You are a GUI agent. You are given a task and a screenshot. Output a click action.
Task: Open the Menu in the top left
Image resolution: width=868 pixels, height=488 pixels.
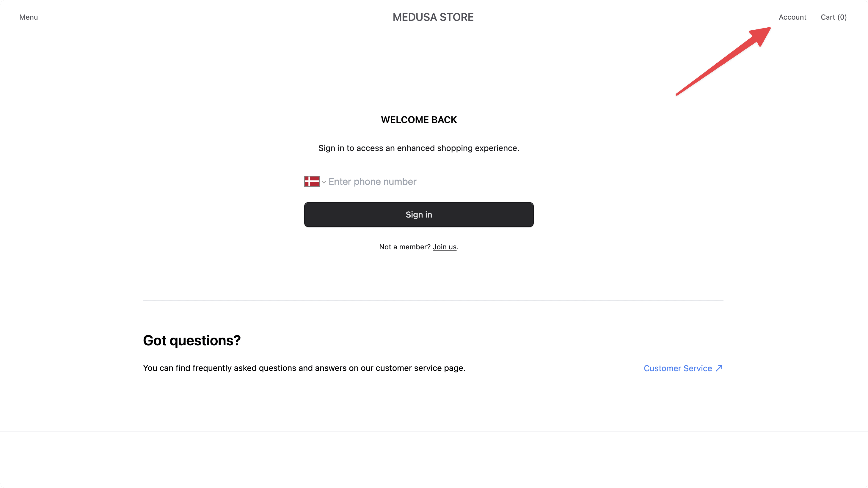click(x=28, y=17)
